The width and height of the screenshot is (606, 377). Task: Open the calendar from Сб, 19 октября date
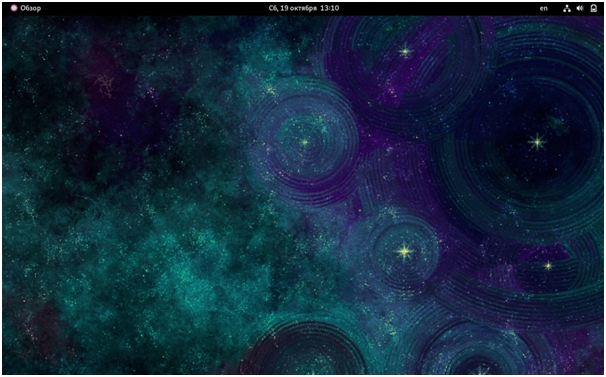coord(293,8)
